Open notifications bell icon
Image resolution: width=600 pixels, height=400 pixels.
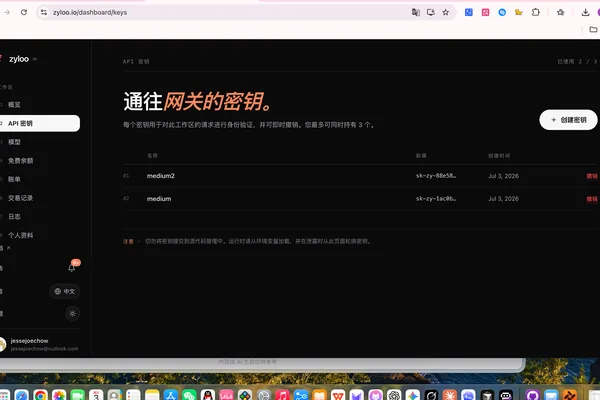[x=72, y=268]
